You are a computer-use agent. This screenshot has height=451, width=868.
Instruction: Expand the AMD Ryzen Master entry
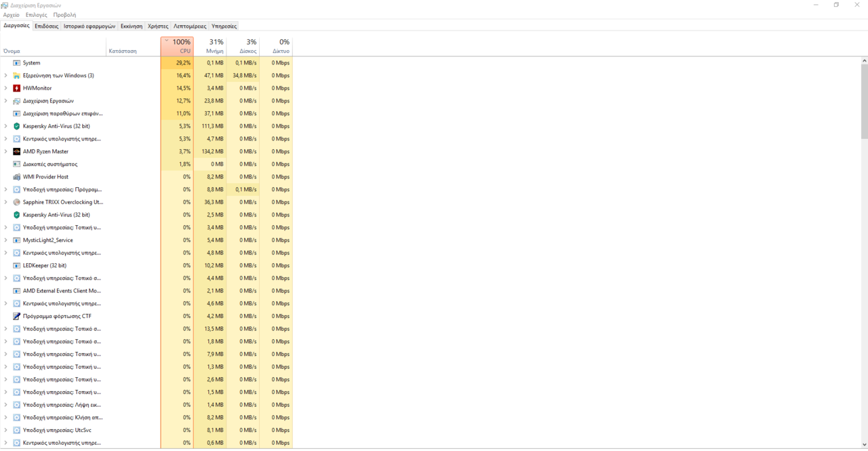5,151
